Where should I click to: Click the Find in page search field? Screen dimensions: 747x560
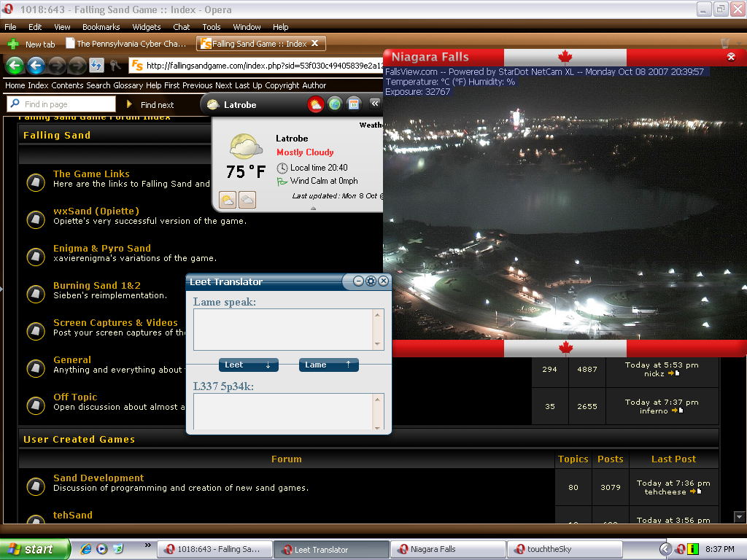point(61,104)
